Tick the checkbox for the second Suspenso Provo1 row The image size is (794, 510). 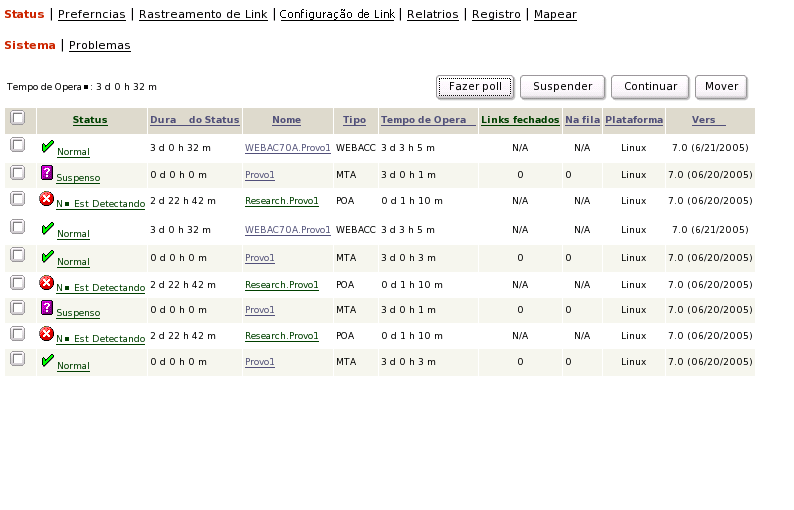coord(18,307)
